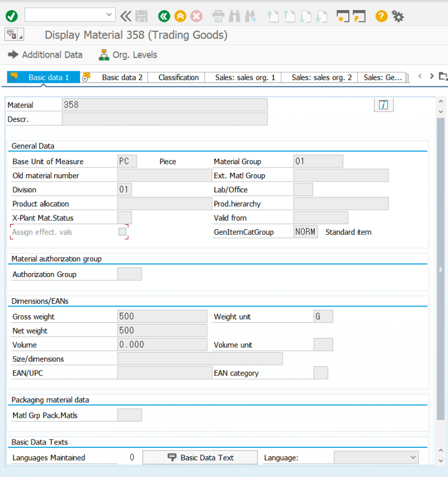The image size is (448, 477).
Task: Click Create New Session icon
Action: click(343, 16)
